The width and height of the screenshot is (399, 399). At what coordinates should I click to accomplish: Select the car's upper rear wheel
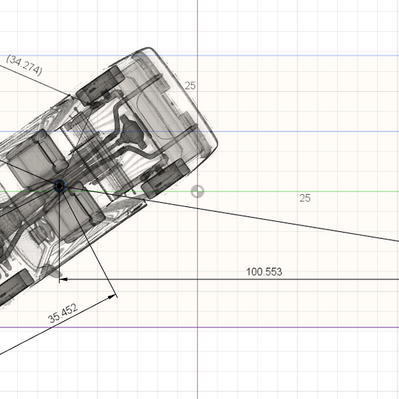(100, 85)
